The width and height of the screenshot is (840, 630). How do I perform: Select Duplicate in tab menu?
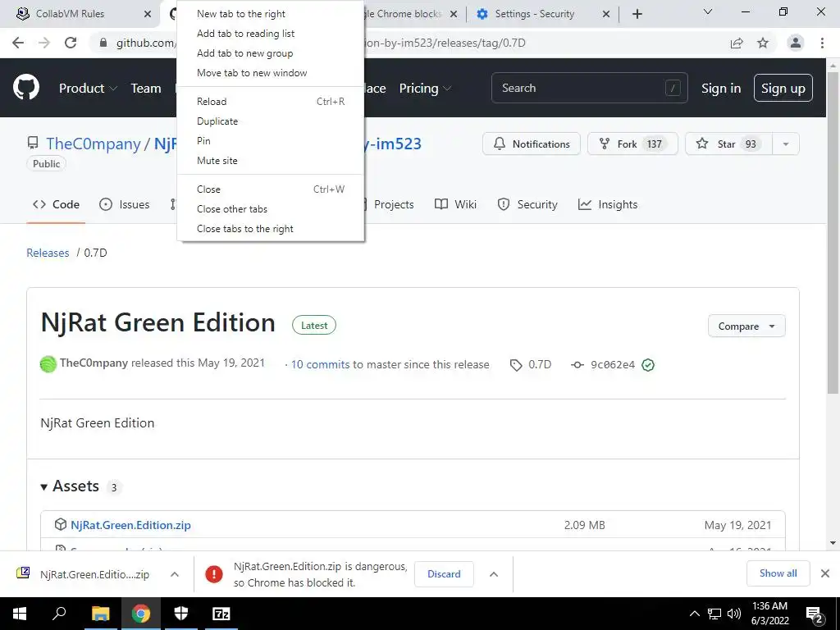pyautogui.click(x=271, y=121)
